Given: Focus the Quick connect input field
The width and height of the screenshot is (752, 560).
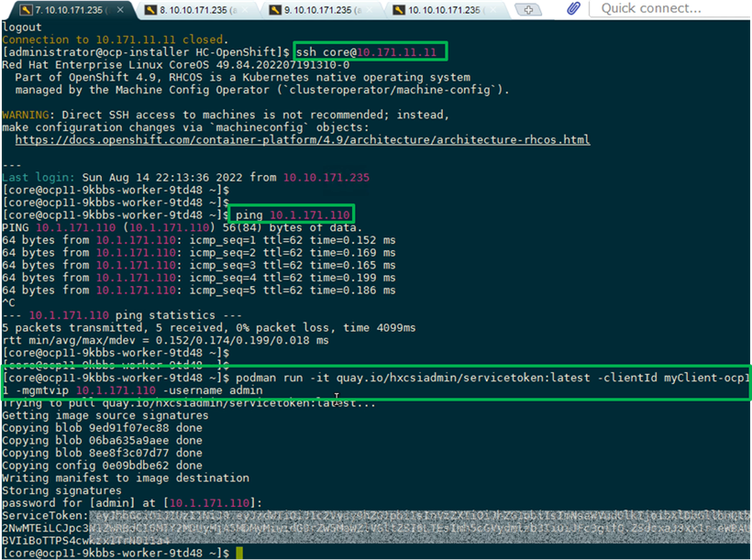Looking at the screenshot, I should click(x=669, y=8).
